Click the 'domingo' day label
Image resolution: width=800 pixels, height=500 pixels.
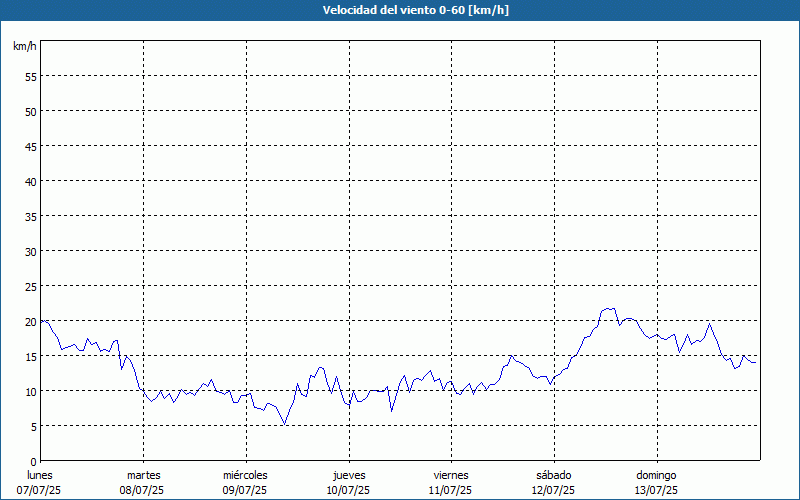656,475
